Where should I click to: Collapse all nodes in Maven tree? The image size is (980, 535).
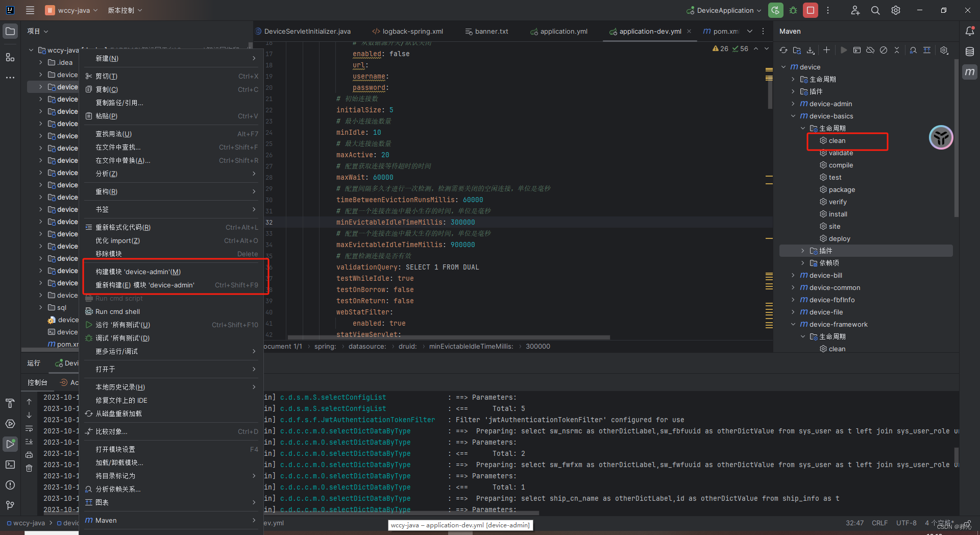pos(897,50)
